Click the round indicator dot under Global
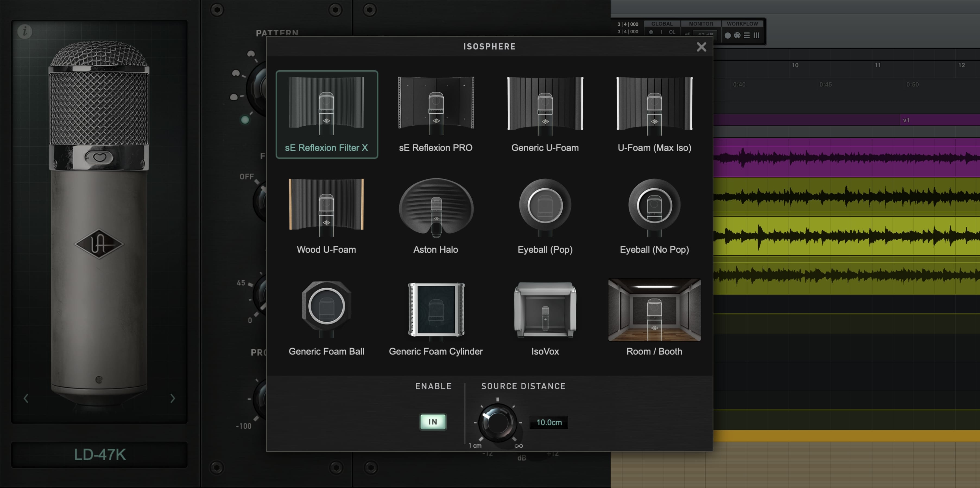The image size is (980, 488). [x=651, y=32]
